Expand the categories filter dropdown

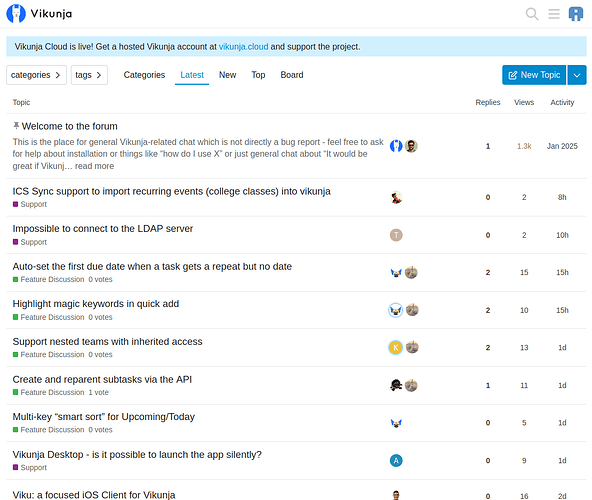coord(36,75)
